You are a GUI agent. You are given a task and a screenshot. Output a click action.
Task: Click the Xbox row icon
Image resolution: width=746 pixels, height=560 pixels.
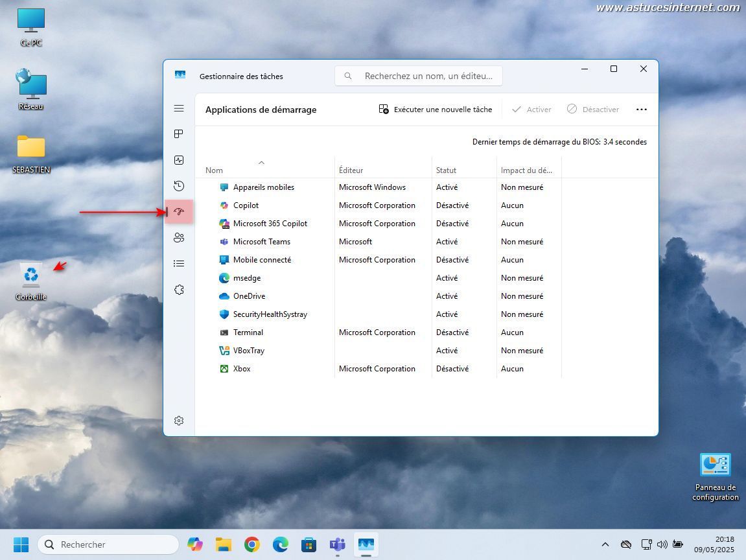tap(224, 369)
